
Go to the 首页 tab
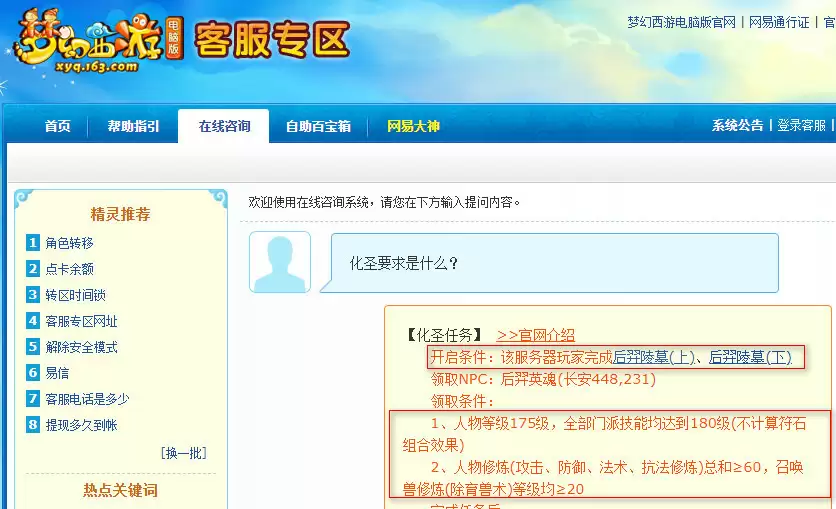(x=58, y=126)
